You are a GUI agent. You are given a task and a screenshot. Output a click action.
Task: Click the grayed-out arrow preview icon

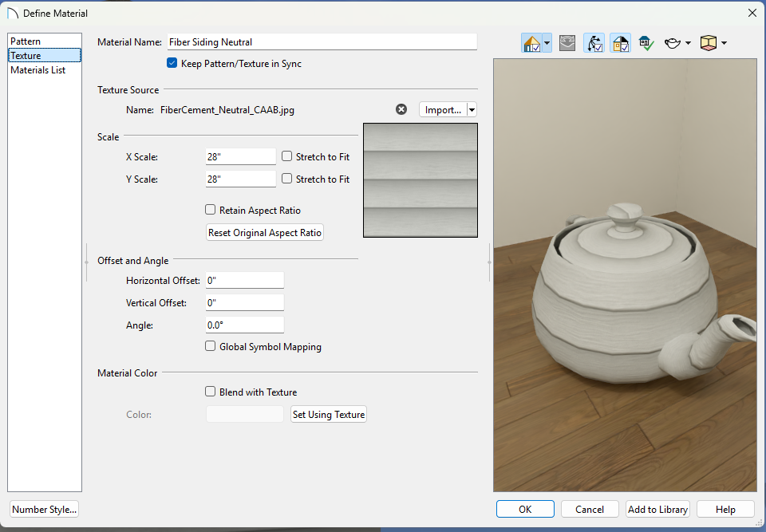click(x=567, y=43)
